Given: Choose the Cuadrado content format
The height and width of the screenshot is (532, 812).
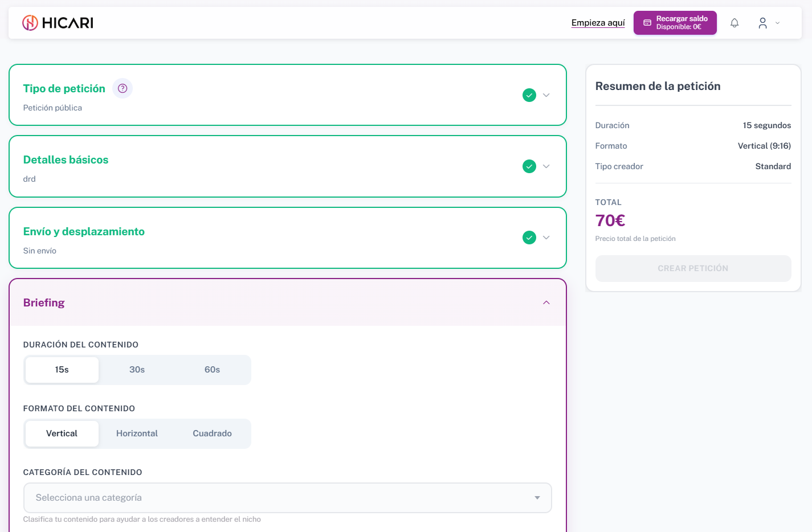Looking at the screenshot, I should [x=212, y=433].
